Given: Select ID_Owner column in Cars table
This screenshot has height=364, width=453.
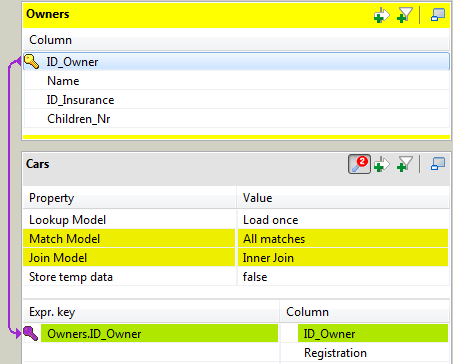Looking at the screenshot, I should [x=373, y=333].
